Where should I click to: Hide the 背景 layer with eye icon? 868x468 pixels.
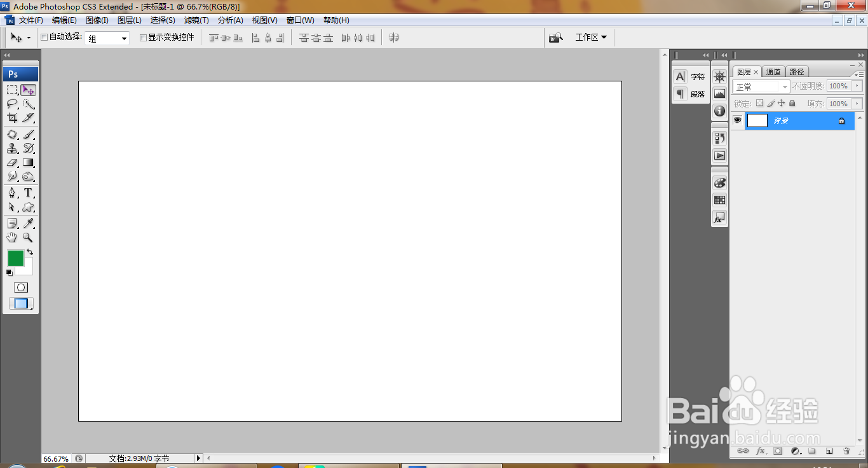[x=738, y=120]
